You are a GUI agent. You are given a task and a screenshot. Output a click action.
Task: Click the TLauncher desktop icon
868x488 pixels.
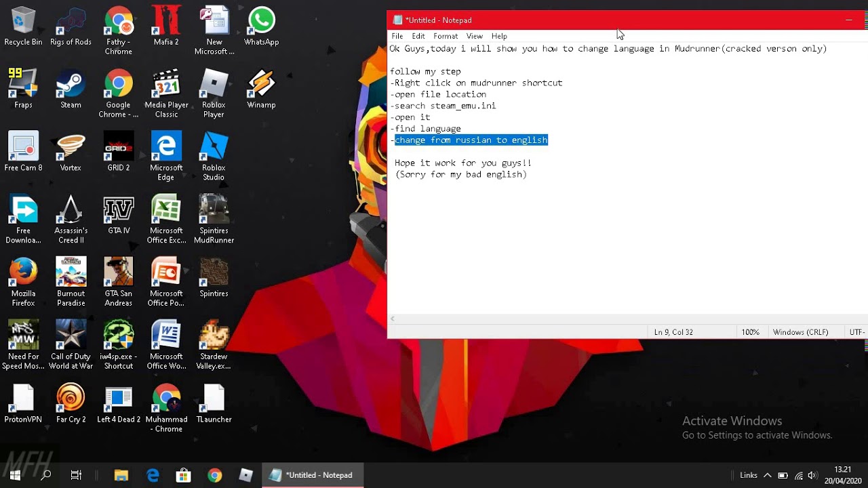click(214, 404)
